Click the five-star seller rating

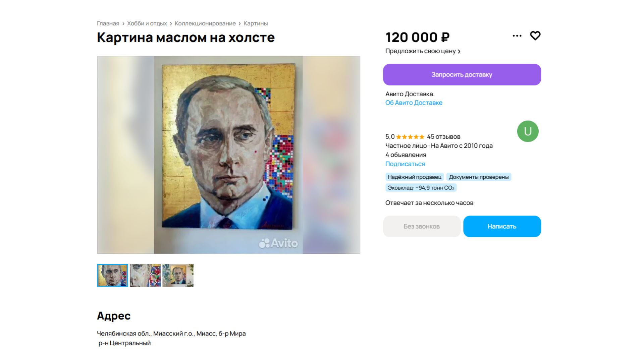pos(410,137)
